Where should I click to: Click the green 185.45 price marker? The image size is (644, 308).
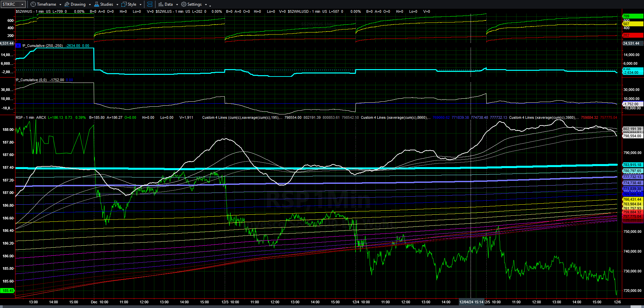8,291
